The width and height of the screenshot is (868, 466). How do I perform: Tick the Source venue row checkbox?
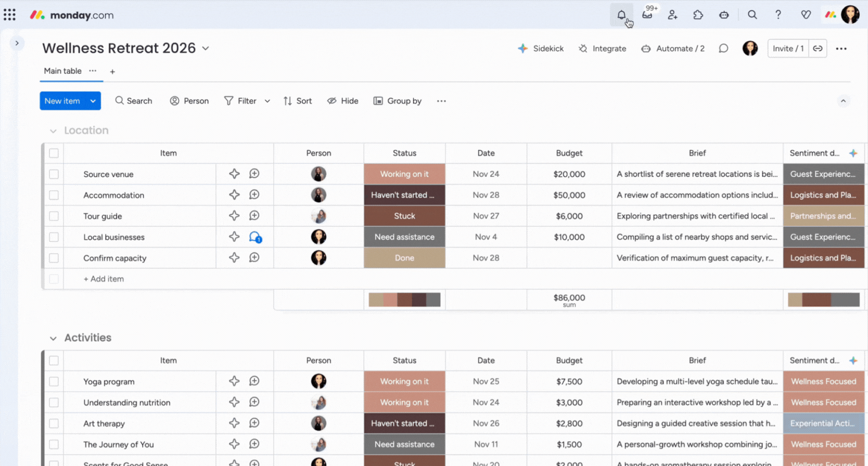click(x=54, y=174)
